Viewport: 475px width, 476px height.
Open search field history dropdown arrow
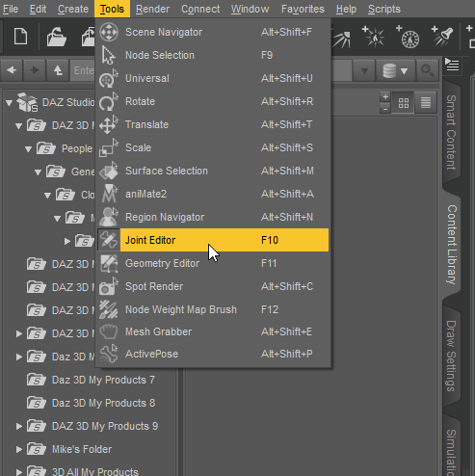point(364,70)
